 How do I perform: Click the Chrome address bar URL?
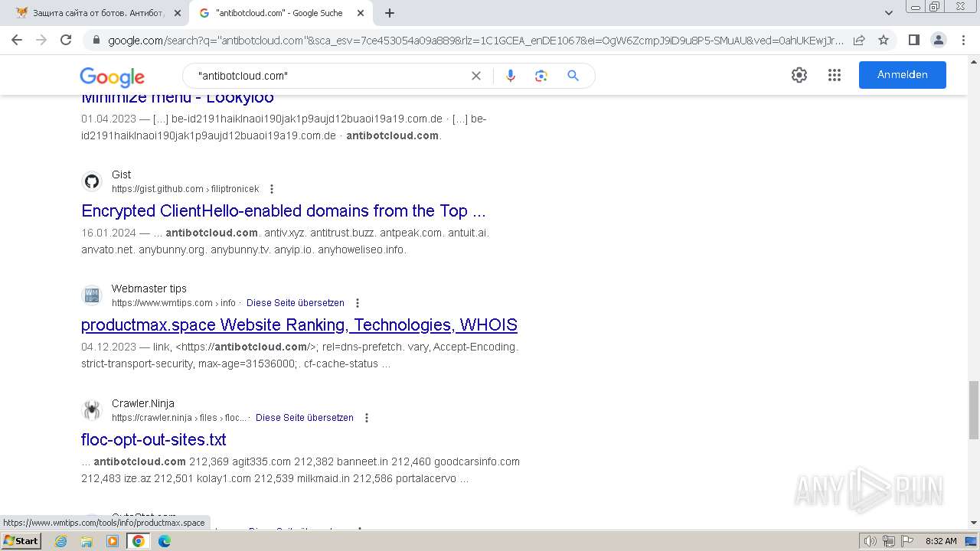[475, 40]
